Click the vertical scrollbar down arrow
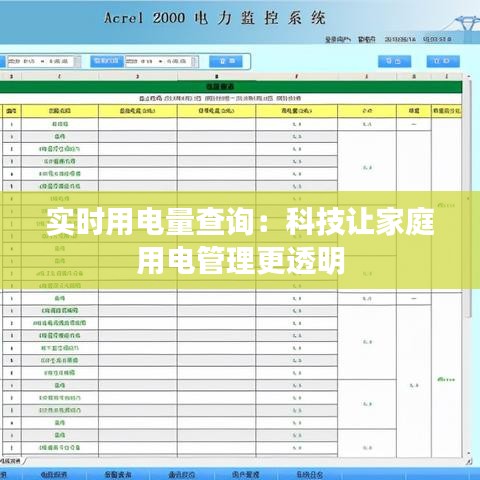This screenshot has width=480, height=480. tap(468, 453)
